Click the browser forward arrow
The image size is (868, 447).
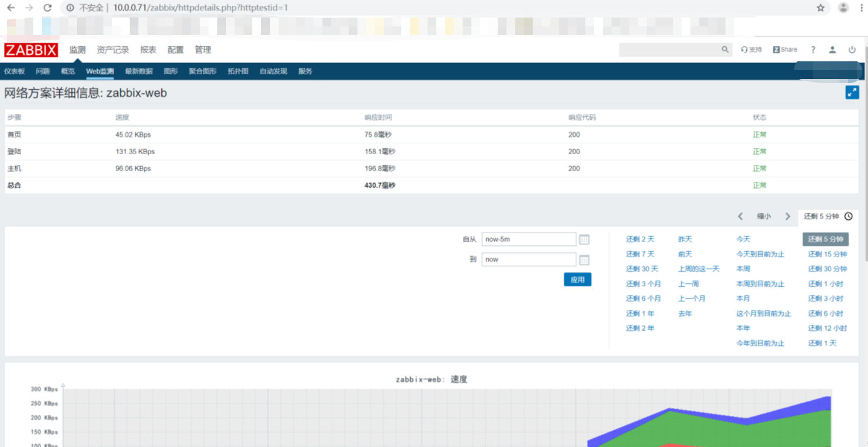click(x=29, y=8)
